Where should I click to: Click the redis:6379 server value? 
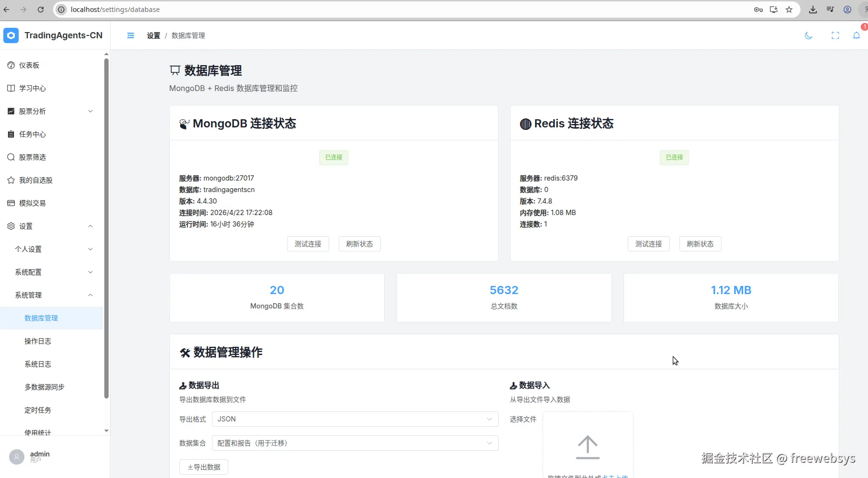(561, 178)
